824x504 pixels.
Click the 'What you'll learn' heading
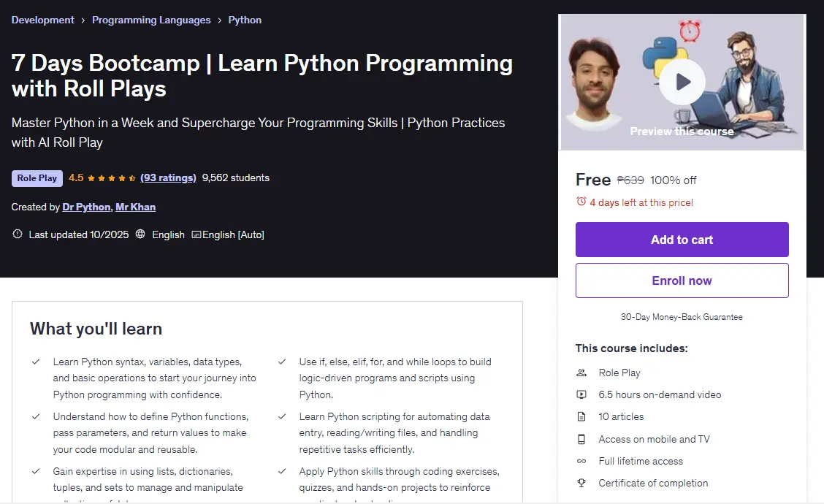coord(96,329)
